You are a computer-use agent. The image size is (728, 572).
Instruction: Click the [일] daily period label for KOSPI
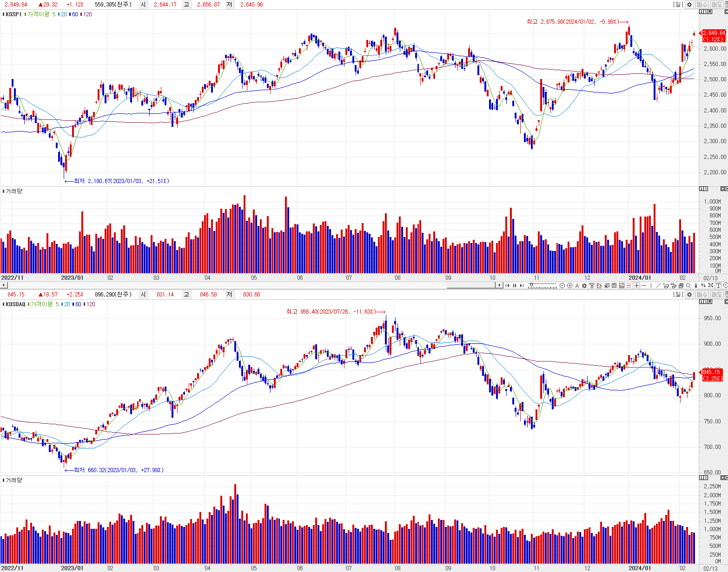tap(678, 5)
